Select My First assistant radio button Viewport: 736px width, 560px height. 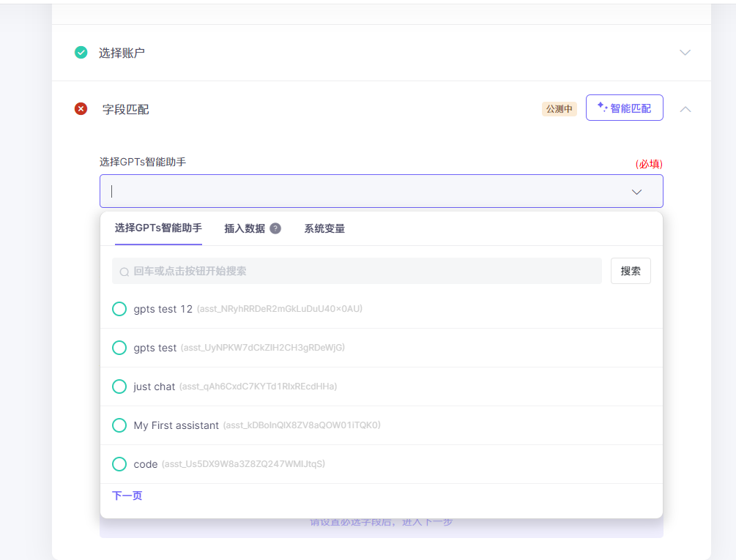pyautogui.click(x=119, y=425)
